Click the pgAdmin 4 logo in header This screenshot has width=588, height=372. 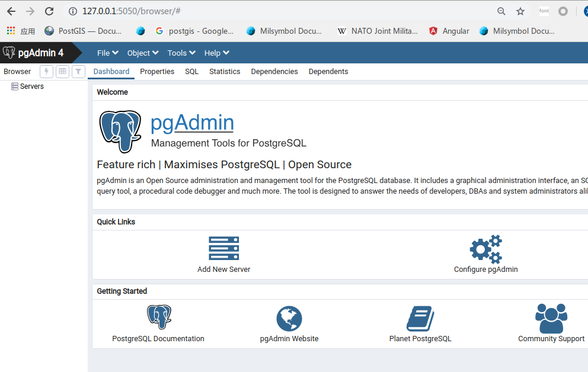(33, 53)
